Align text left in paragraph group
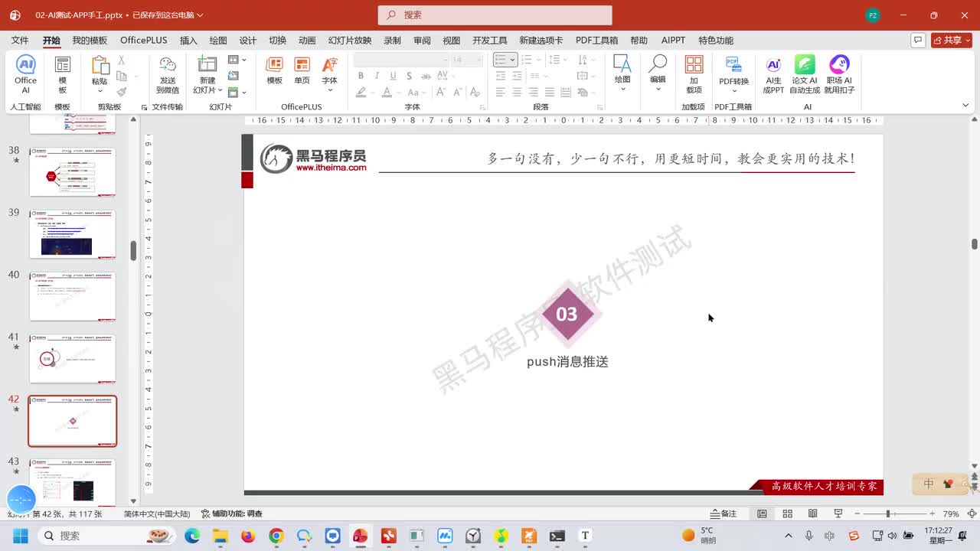Viewport: 980px width, 551px height. [x=501, y=92]
